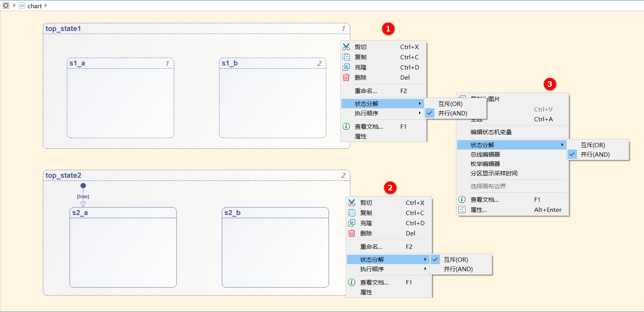Image resolution: width=644 pixels, height=312 pixels.
Task: Open 编辑状态机变量 from the canvas menu
Action: pos(491,132)
